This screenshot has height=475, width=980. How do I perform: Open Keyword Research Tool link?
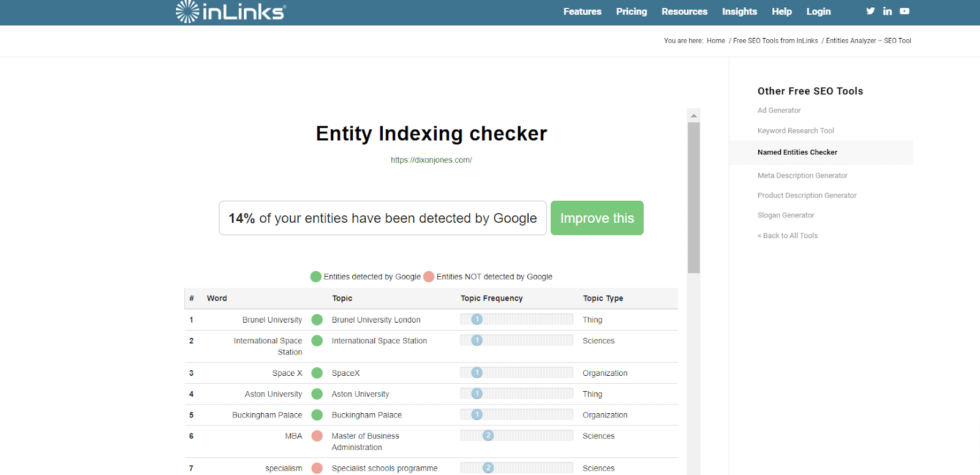pos(796,130)
